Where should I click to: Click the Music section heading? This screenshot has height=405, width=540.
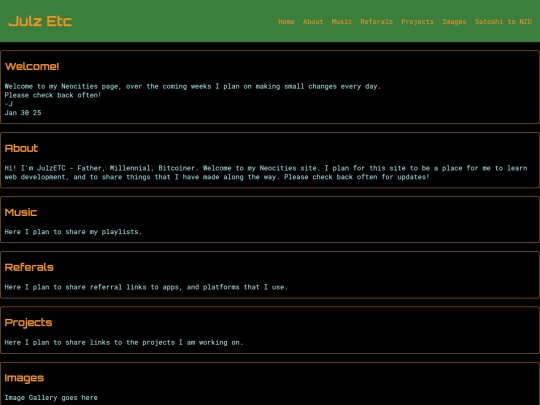tap(21, 212)
